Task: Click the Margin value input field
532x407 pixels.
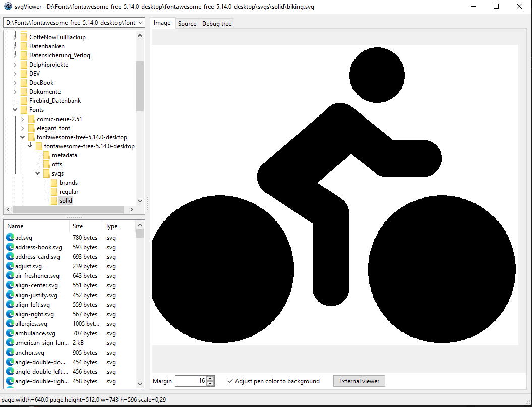Action: 191,381
